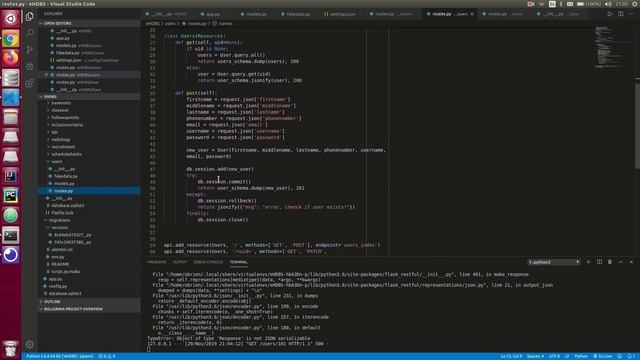Expand the followupvisits folder

[65, 118]
